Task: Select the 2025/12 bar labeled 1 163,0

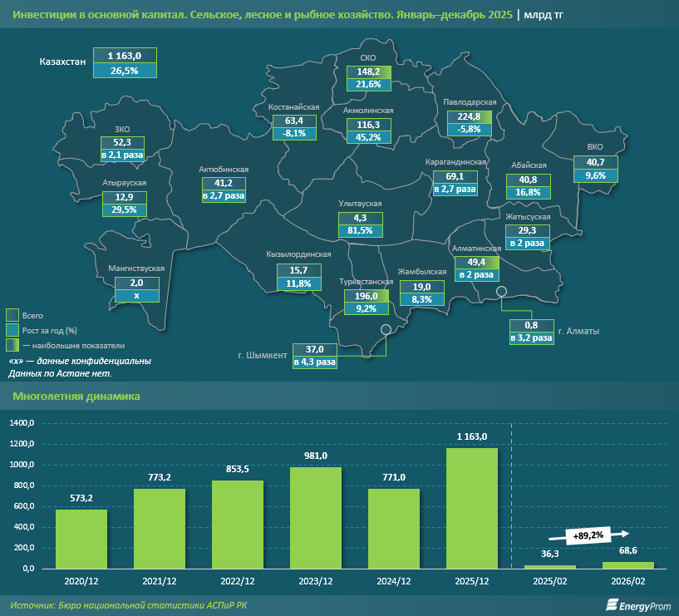Action: (472, 508)
